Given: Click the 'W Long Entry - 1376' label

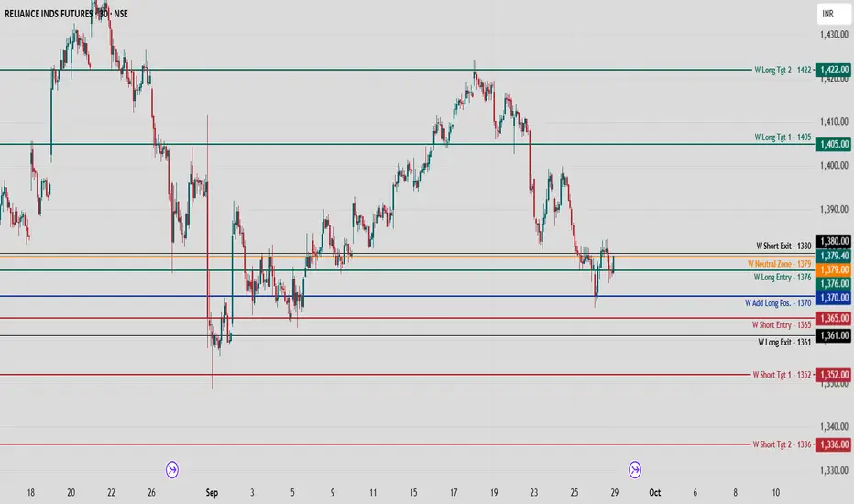Looking at the screenshot, I should click(x=783, y=278).
